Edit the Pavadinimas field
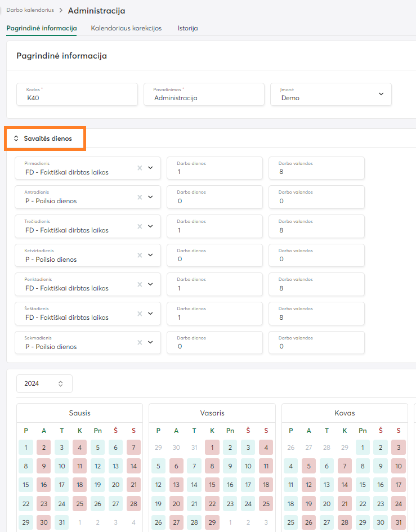This screenshot has width=416, height=532. 204,97
